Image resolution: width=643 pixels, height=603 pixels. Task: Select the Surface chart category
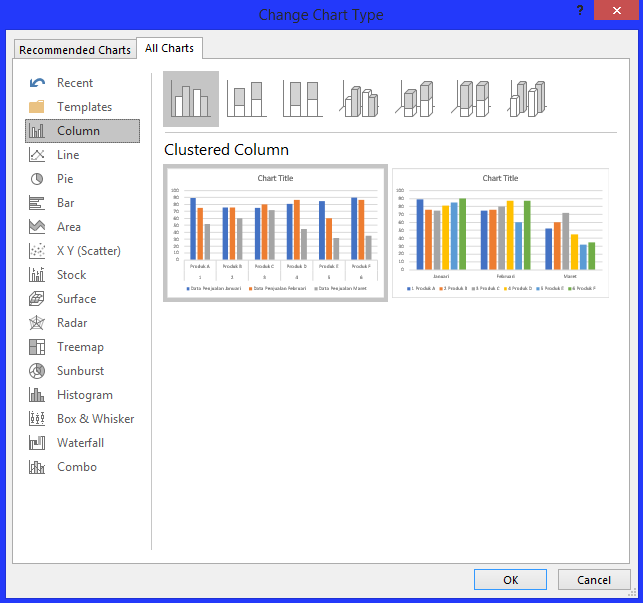point(82,299)
